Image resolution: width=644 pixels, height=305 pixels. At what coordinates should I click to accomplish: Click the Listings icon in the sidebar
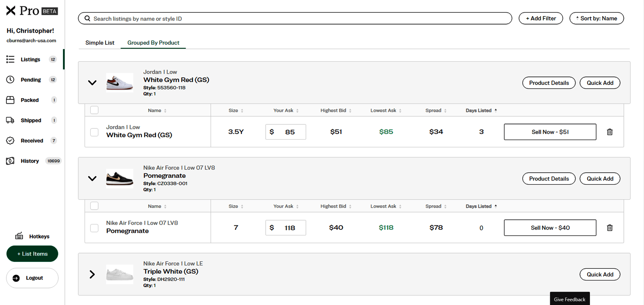tap(10, 60)
